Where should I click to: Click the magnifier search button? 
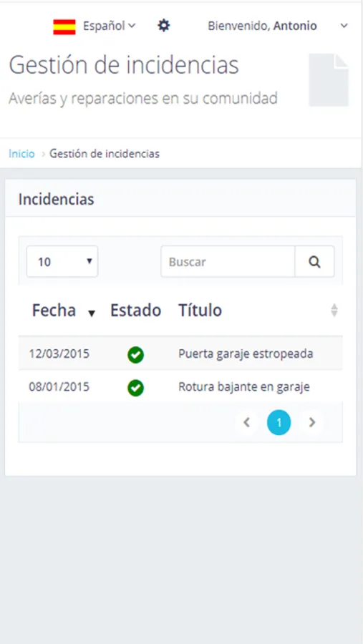(314, 262)
